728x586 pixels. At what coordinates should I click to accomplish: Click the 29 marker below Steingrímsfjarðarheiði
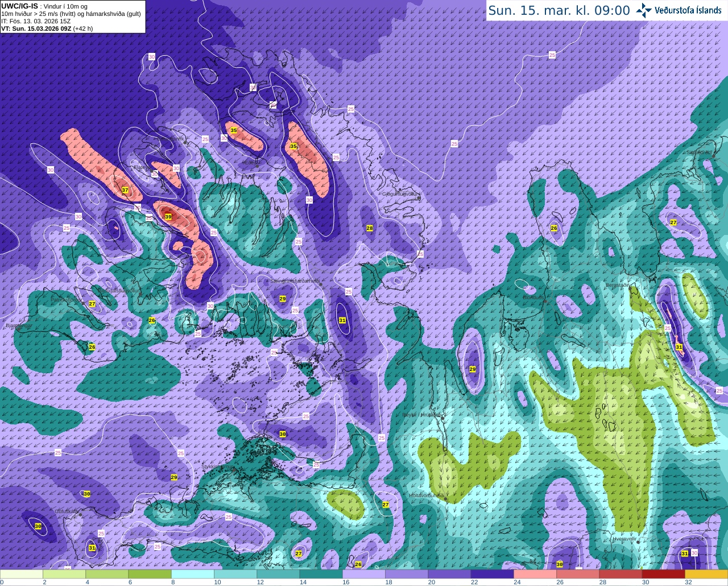coord(283,299)
